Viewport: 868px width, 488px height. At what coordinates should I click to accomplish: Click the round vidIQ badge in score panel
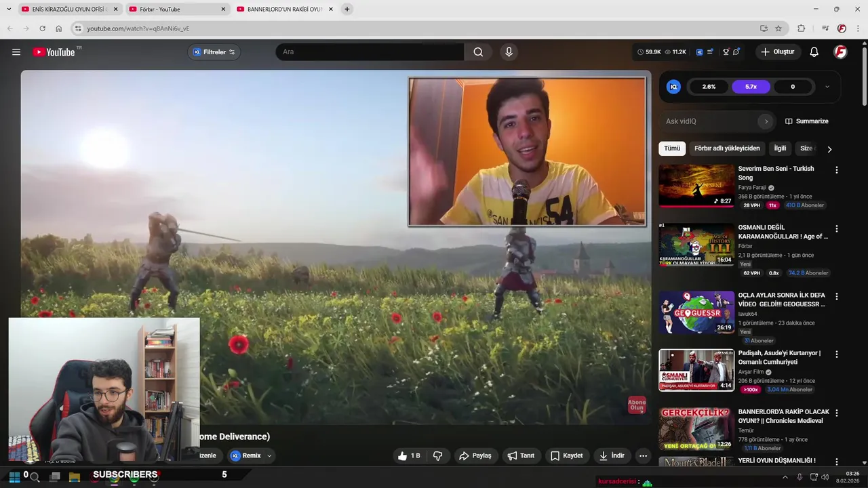pyautogui.click(x=673, y=87)
